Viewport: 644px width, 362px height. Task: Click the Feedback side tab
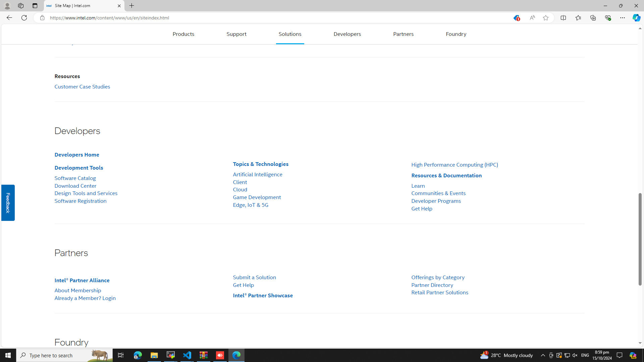click(8, 202)
